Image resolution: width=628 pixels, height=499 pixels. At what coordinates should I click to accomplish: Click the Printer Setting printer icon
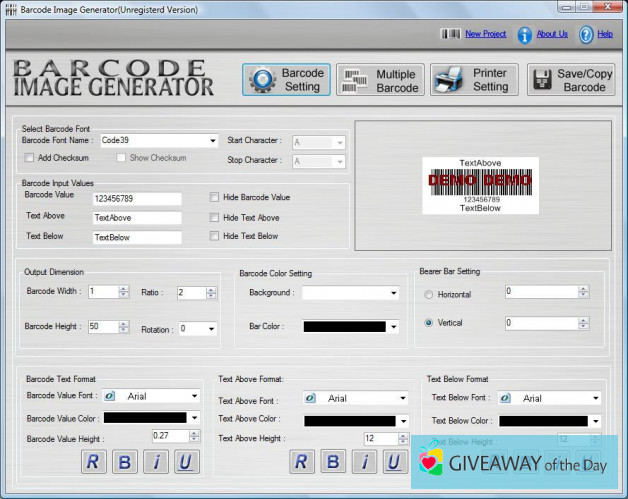pyautogui.click(x=449, y=81)
